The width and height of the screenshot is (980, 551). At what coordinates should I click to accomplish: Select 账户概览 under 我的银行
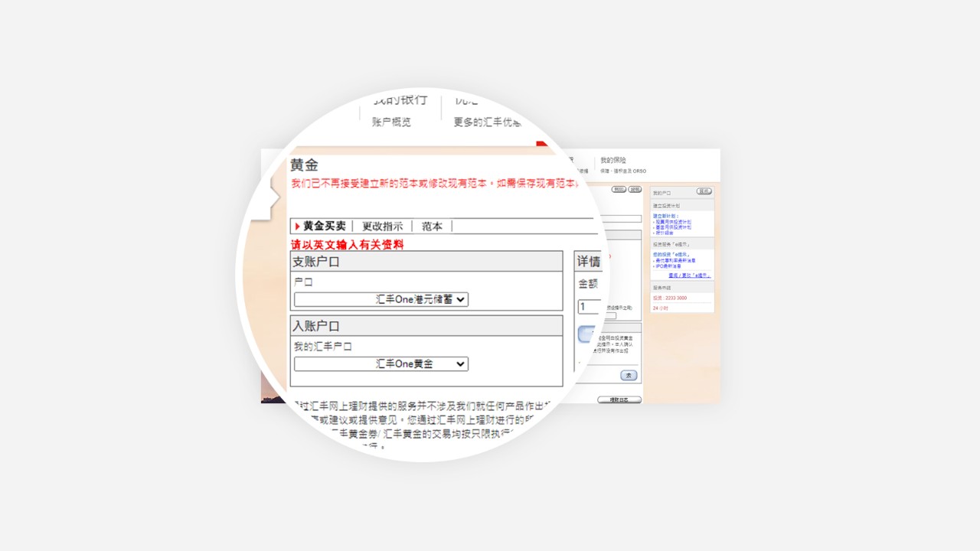coord(391,122)
